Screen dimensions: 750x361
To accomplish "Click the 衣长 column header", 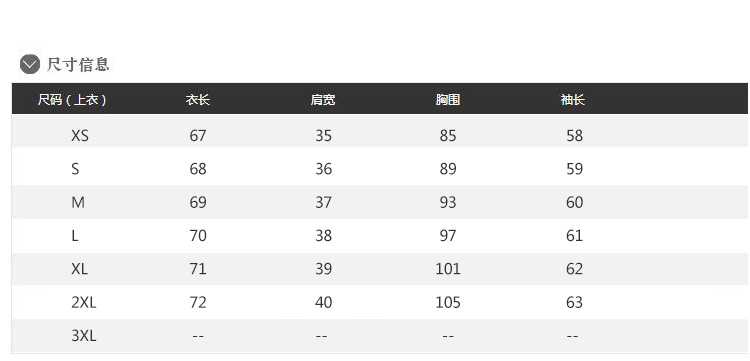I will point(198,99).
